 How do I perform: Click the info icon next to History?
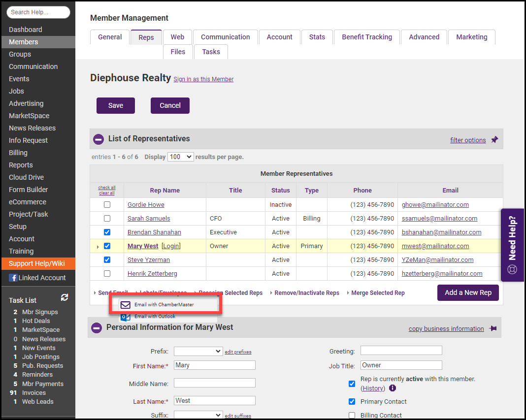(x=393, y=388)
